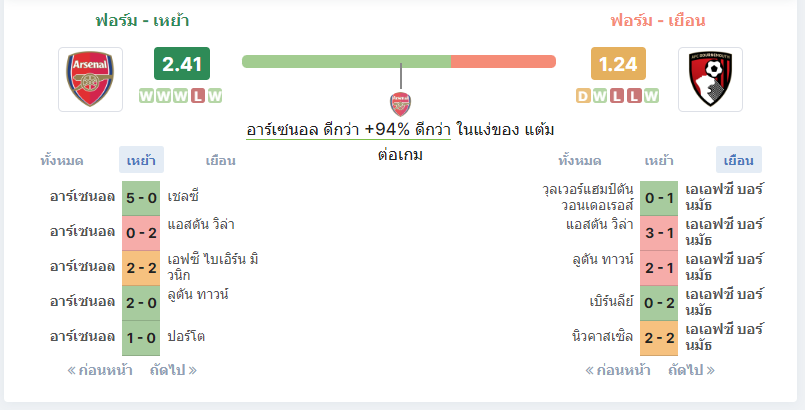Click the red L badge in Arsenal's form

[x=198, y=96]
